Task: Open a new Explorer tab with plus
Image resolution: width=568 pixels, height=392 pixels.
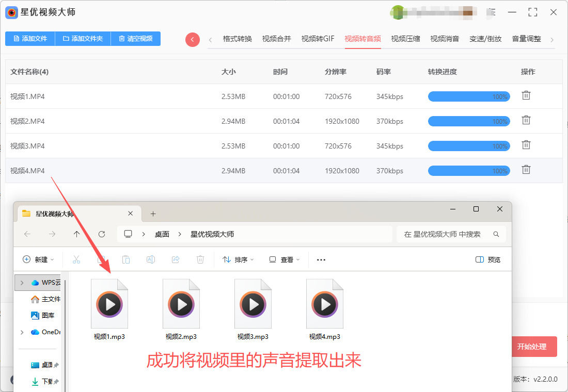Action: pos(153,214)
